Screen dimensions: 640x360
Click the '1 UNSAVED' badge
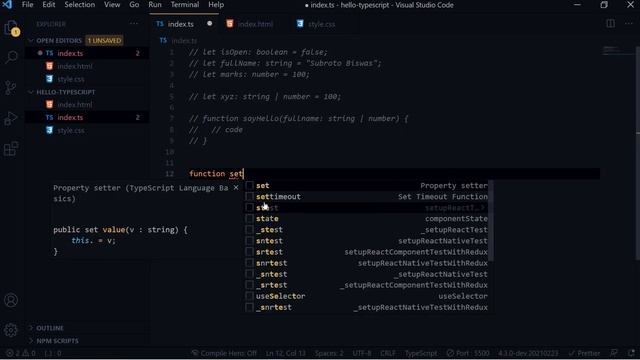tap(104, 40)
